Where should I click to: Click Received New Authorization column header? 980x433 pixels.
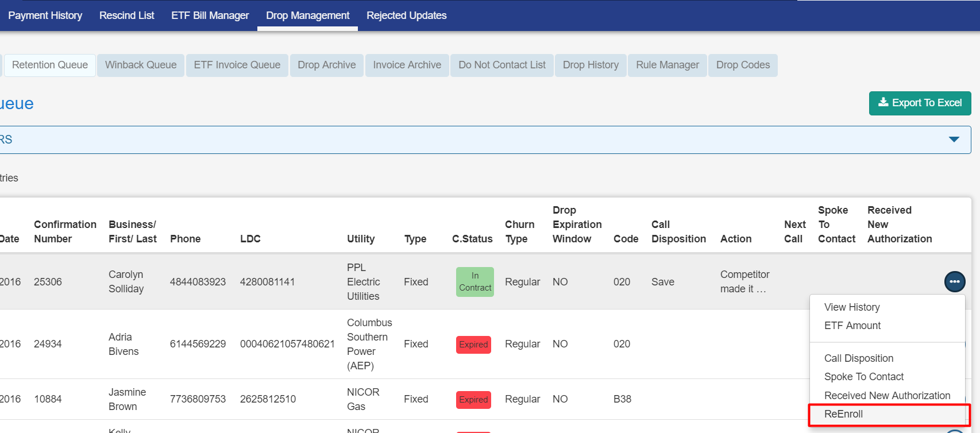click(x=900, y=225)
